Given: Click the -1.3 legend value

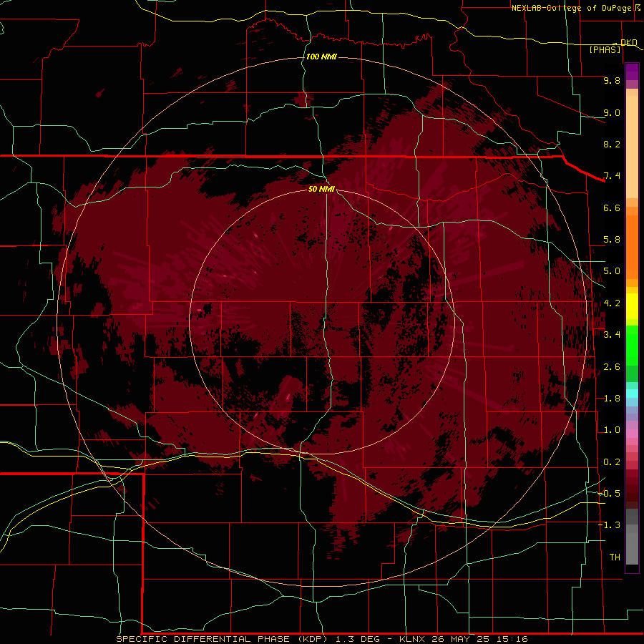Looking at the screenshot, I should pyautogui.click(x=609, y=525).
